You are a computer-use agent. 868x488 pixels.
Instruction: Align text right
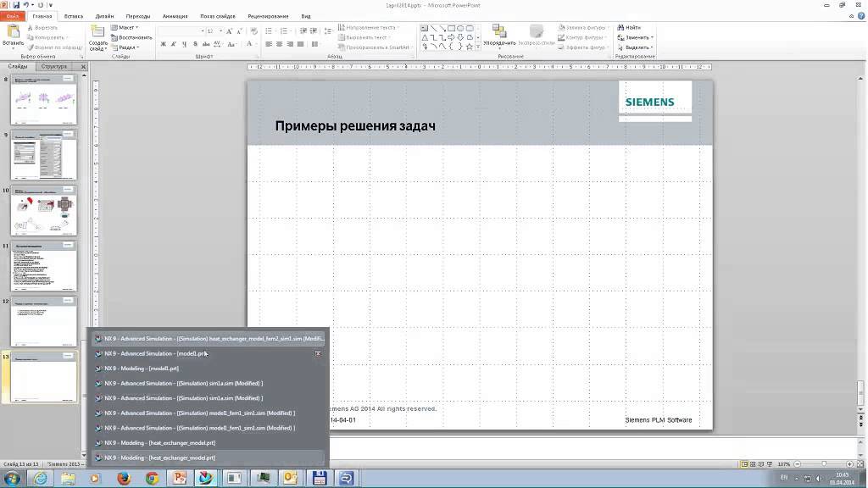tap(290, 44)
